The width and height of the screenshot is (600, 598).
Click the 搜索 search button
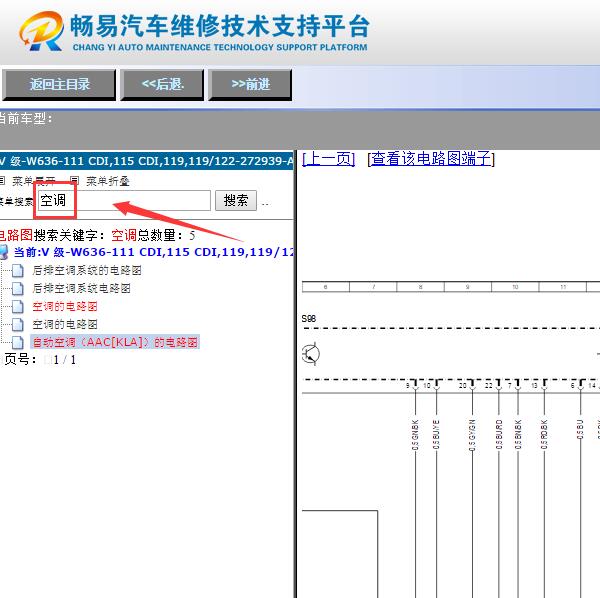point(236,200)
